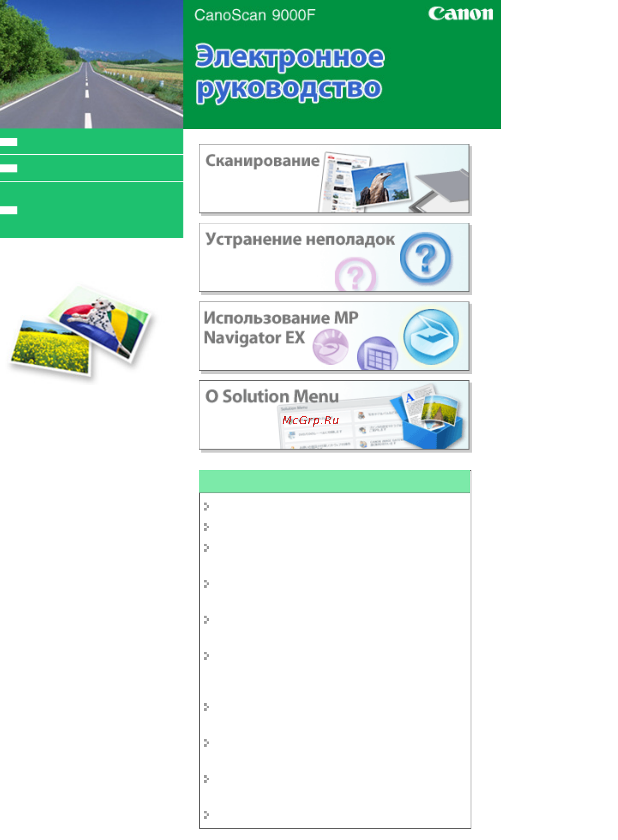Click the blue scanner circle icon
The image size is (618, 840).
click(431, 337)
